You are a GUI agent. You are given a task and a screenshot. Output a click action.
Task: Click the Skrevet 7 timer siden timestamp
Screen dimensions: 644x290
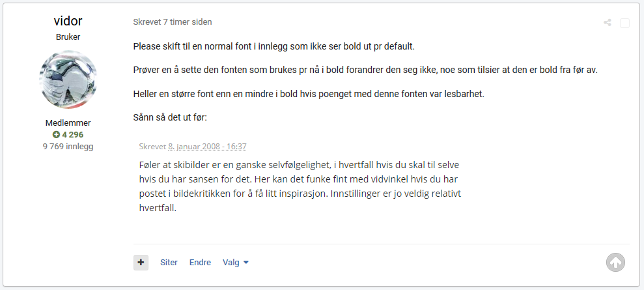click(x=173, y=22)
